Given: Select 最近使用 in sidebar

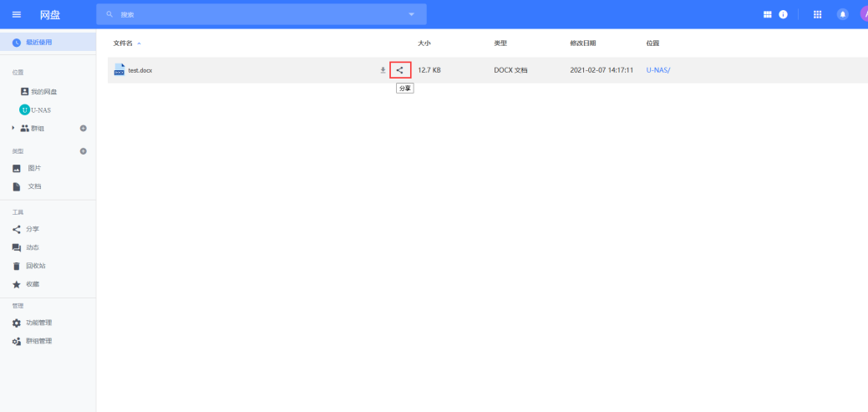Looking at the screenshot, I should point(48,42).
